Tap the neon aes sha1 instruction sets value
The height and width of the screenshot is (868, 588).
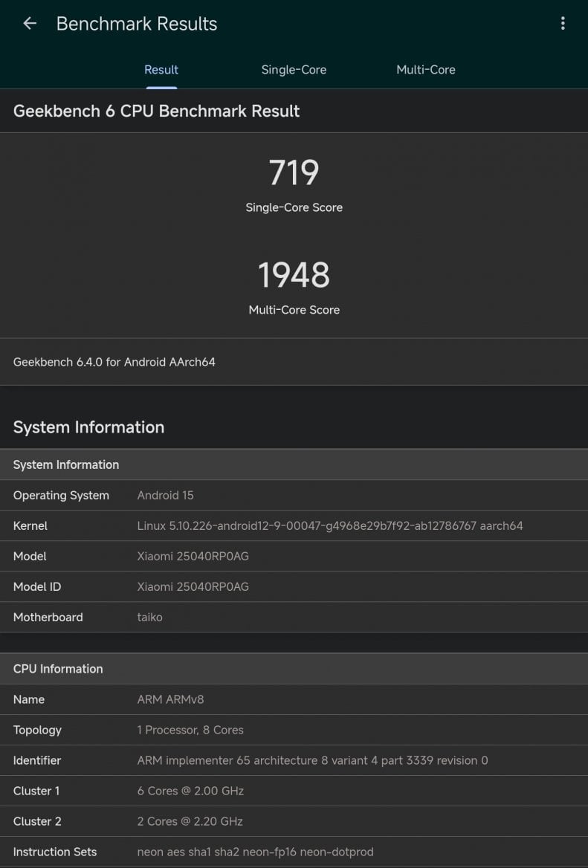[255, 852]
